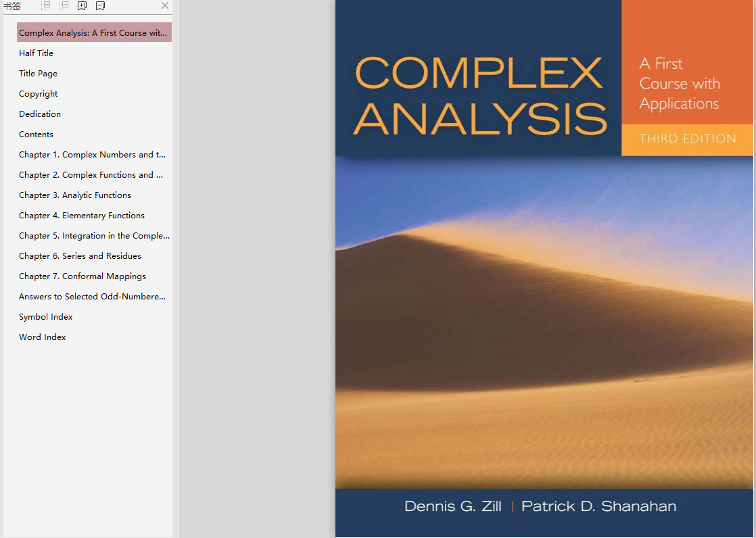Click the collapse all bookmarks icon
The height and width of the screenshot is (538, 756).
pos(64,5)
